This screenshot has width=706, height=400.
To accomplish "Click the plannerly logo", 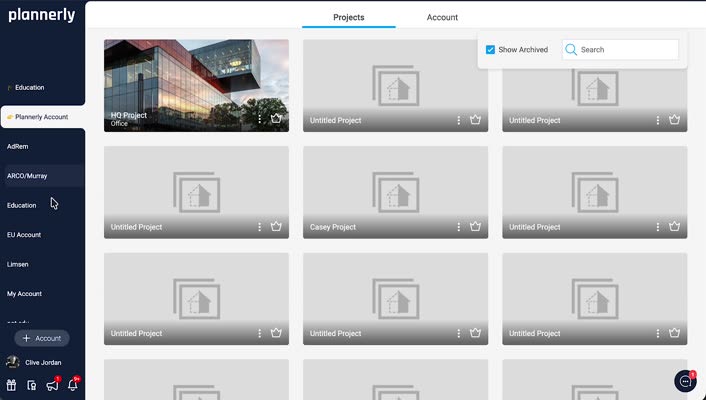I will [42, 15].
